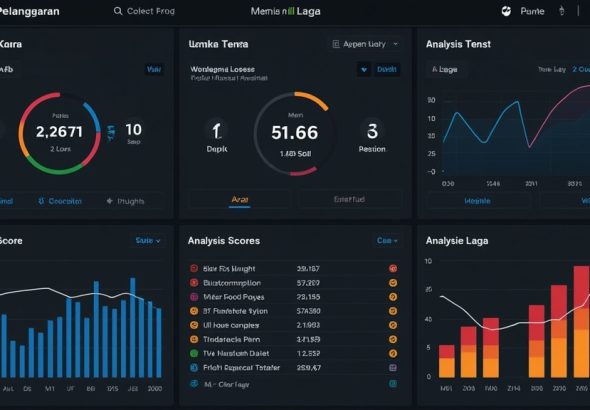
Task: Click the Pome account label
Action: (532, 11)
